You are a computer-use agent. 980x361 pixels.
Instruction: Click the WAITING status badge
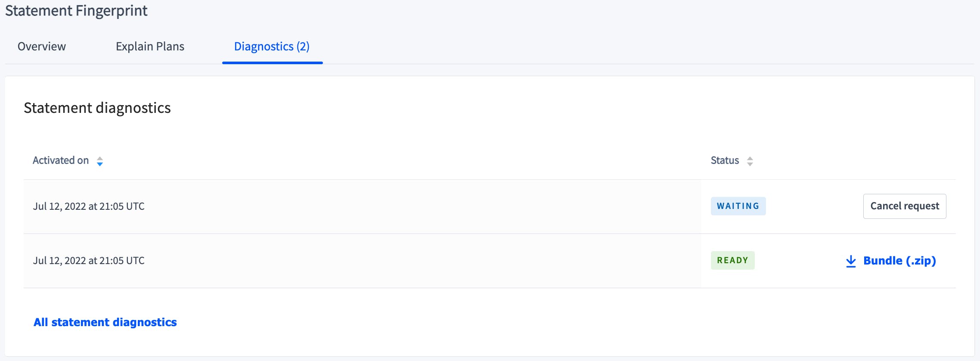click(738, 206)
